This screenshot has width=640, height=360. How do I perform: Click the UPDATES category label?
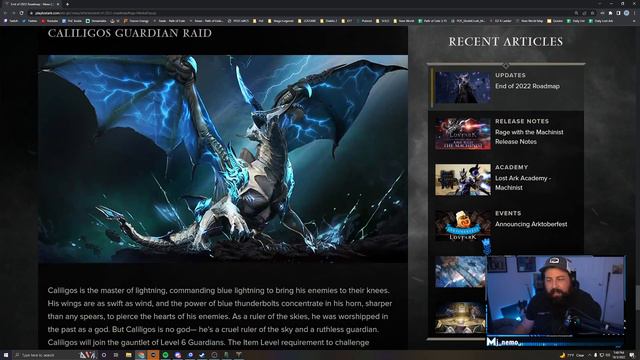click(x=510, y=76)
